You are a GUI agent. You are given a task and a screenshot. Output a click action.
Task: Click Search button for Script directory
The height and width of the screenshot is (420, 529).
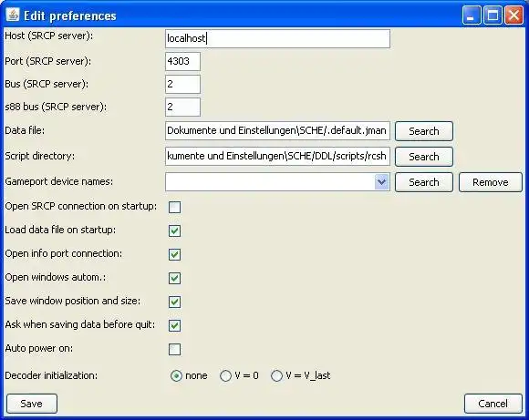point(424,157)
